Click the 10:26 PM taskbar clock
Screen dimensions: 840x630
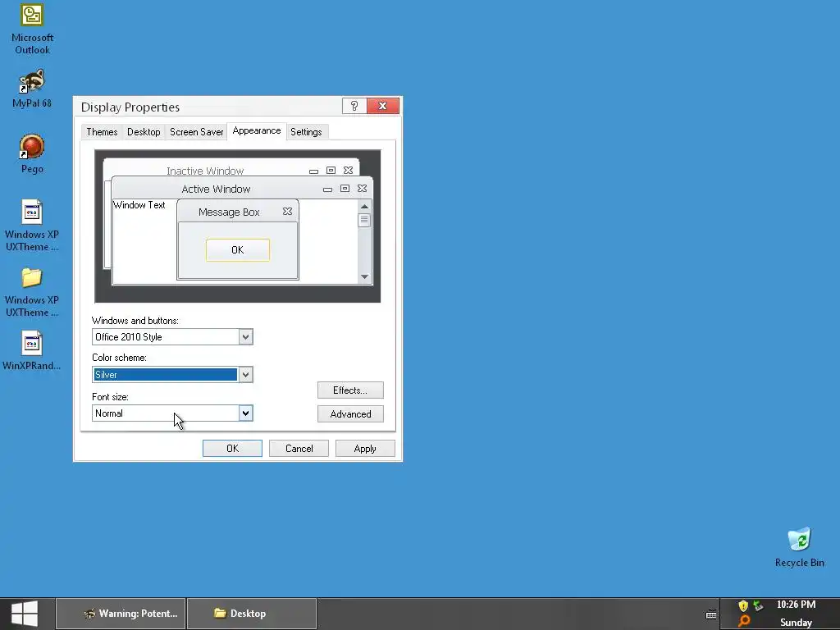tap(796, 605)
